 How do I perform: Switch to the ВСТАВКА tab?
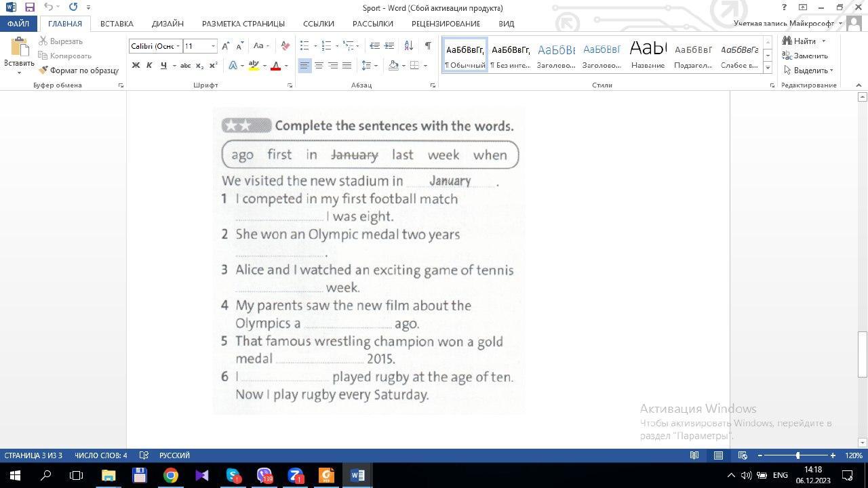(117, 23)
